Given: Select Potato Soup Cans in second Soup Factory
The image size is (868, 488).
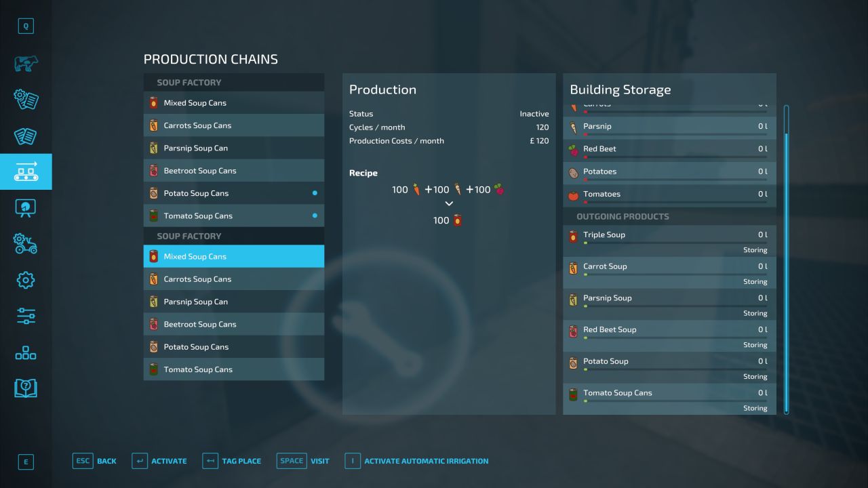Looking at the screenshot, I should [234, 347].
